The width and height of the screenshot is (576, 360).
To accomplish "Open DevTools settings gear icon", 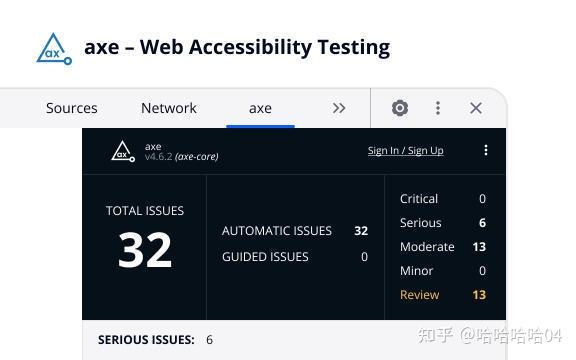I will tap(400, 108).
